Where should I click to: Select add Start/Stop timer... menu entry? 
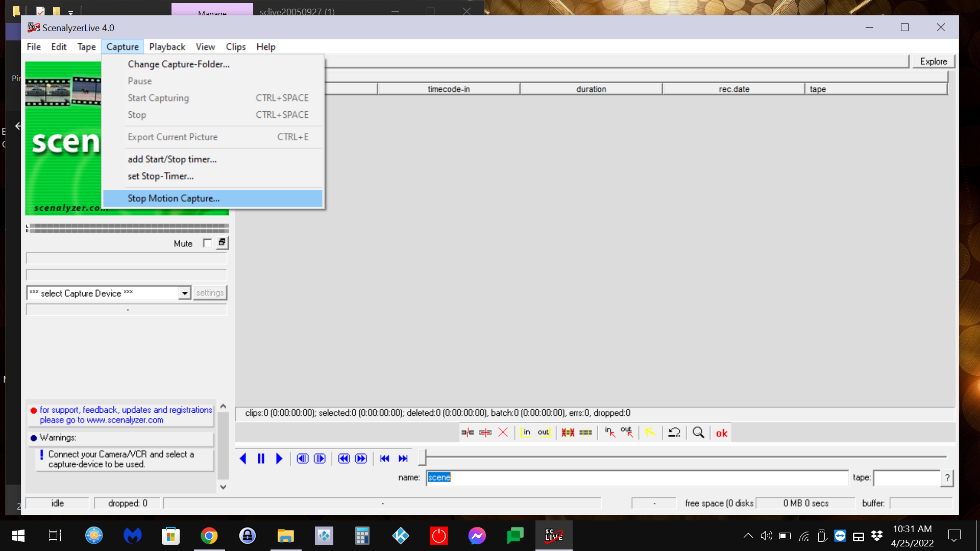(x=213, y=159)
